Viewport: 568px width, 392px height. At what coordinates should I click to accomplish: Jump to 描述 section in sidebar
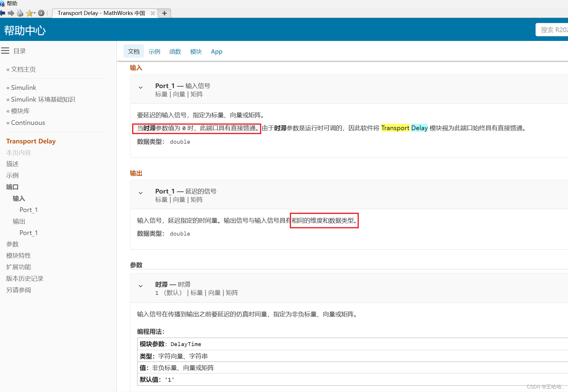(x=12, y=164)
